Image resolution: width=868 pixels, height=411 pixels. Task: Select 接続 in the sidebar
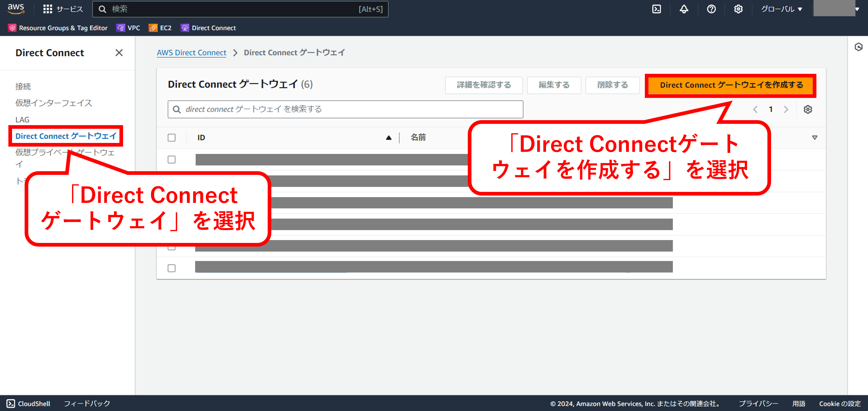(x=23, y=87)
